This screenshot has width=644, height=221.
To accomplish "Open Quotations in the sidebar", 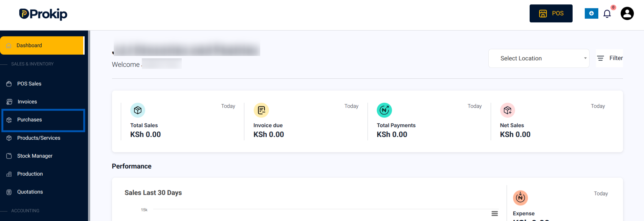I will pyautogui.click(x=43, y=192).
